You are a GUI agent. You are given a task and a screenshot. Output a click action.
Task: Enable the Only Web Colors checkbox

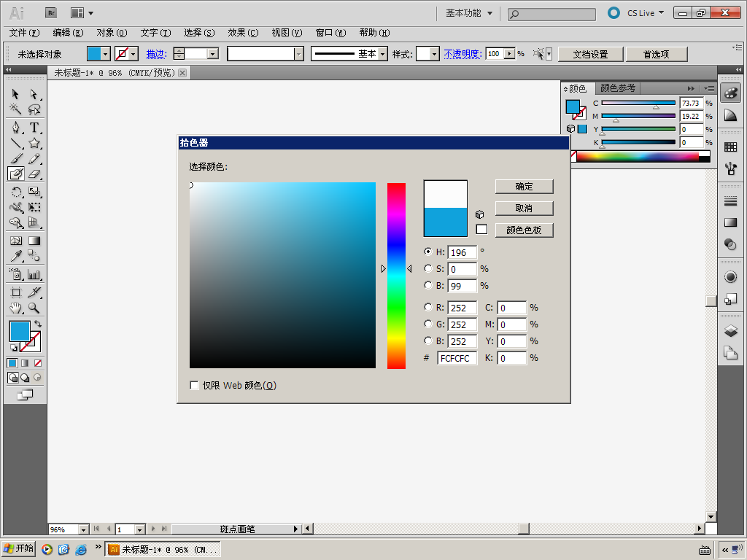click(x=195, y=385)
